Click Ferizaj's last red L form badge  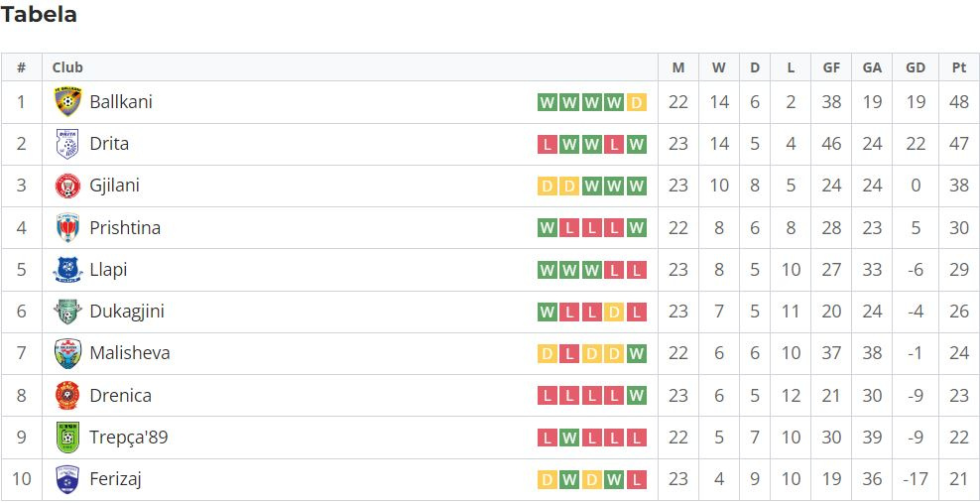pyautogui.click(x=637, y=480)
